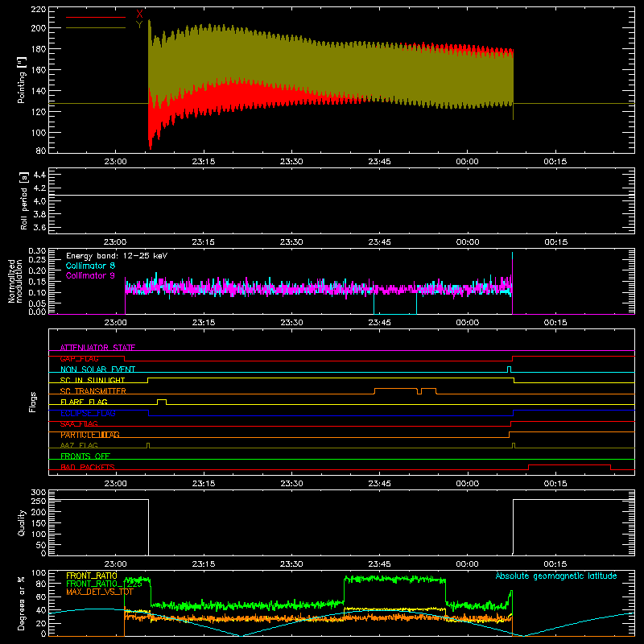Viewport: 644px width, 644px height.
Task: Select the ATTENUATOR_STATE flag label
Action: pyautogui.click(x=97, y=348)
